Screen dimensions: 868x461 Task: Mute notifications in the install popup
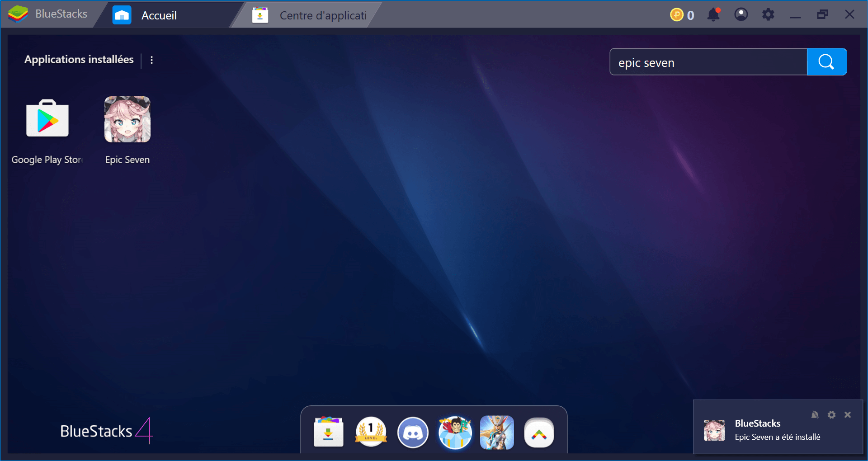(815, 414)
